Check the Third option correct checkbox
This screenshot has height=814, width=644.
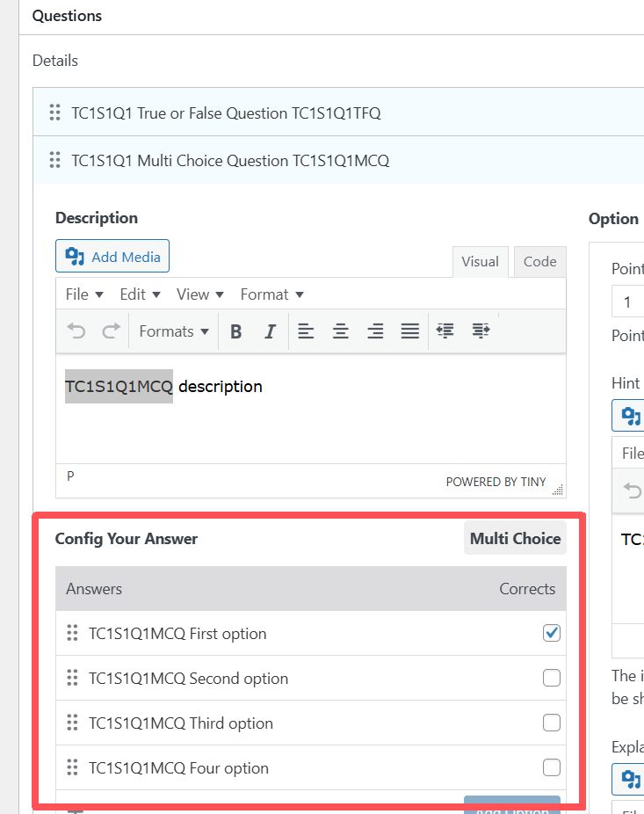(551, 723)
